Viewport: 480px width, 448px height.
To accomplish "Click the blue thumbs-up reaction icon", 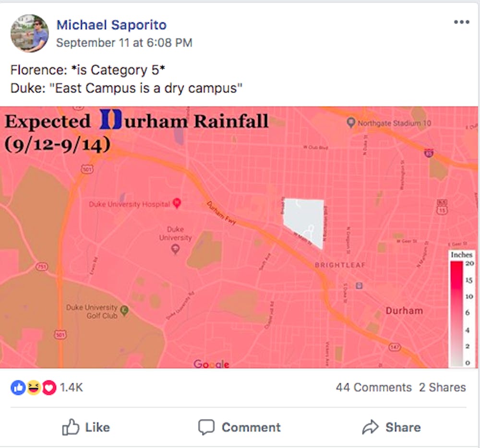I will pos(18,388).
